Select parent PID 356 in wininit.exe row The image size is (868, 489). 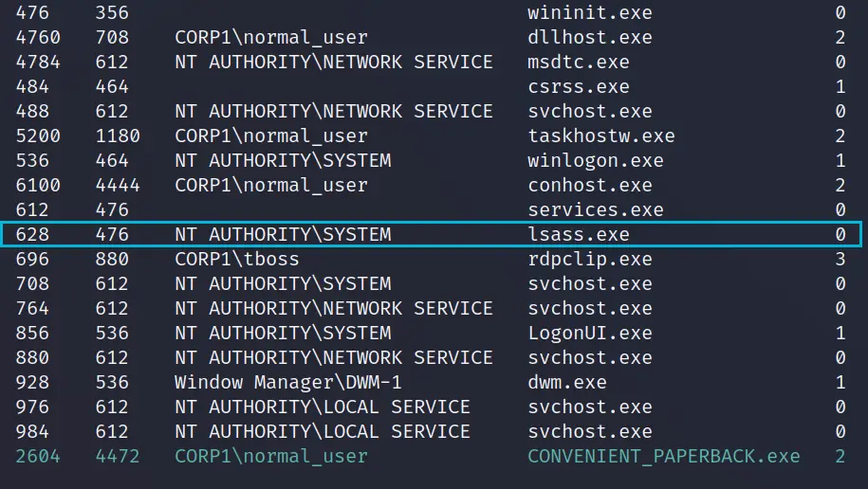pyautogui.click(x=112, y=12)
